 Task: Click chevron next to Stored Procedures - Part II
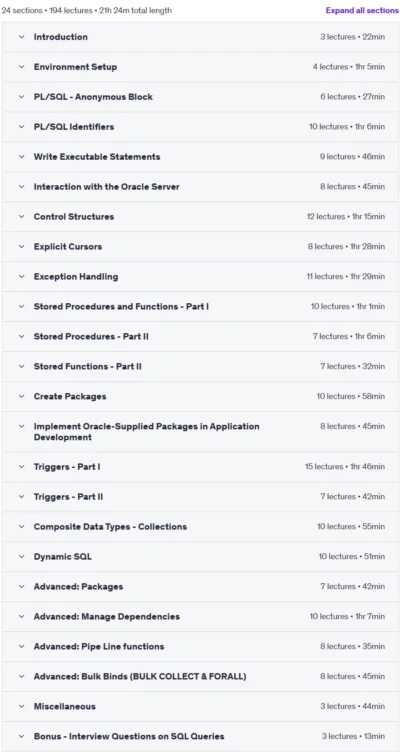click(21, 336)
